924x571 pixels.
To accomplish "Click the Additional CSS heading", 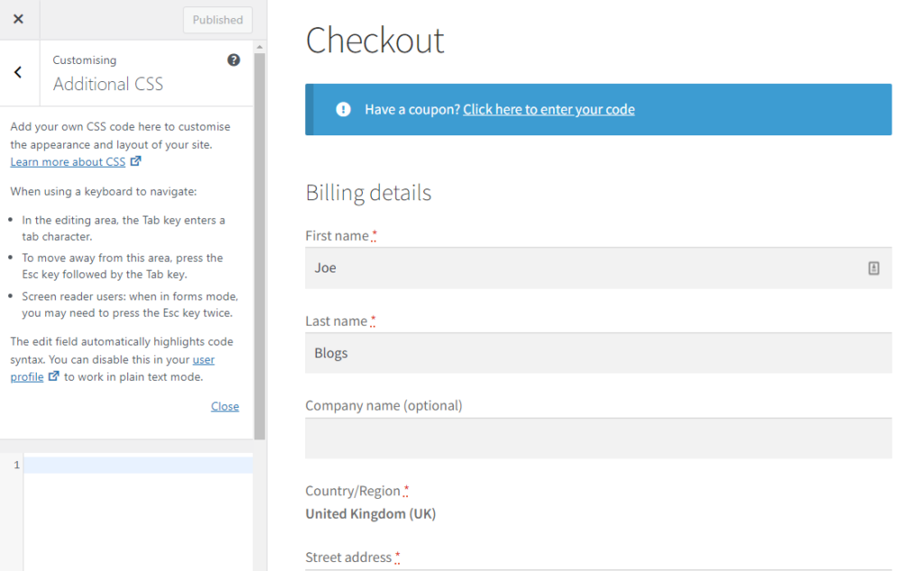I will pyautogui.click(x=108, y=84).
